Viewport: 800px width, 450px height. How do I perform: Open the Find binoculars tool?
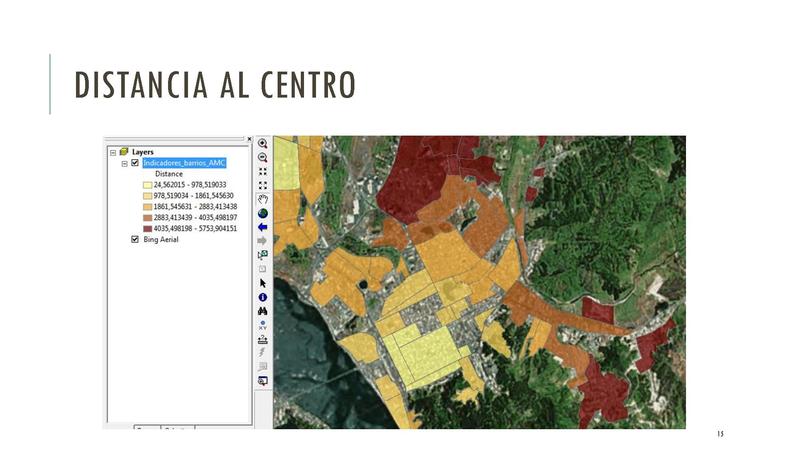pyautogui.click(x=263, y=311)
